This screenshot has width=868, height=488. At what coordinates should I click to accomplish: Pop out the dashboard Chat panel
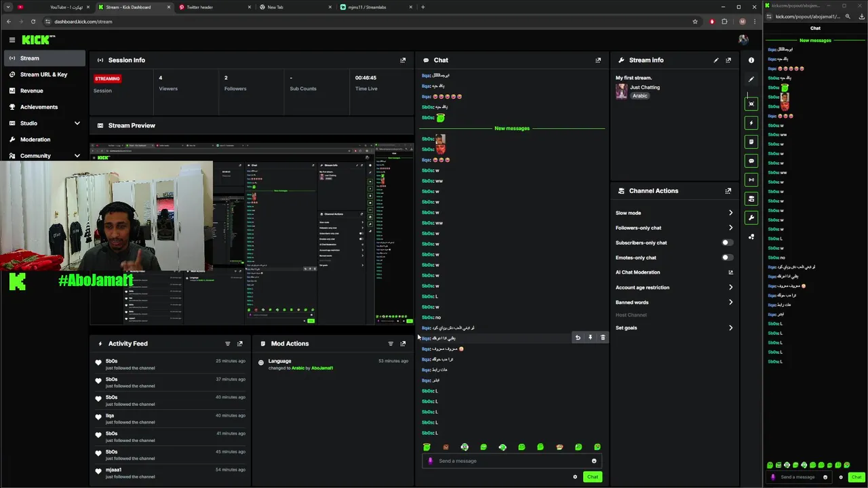pyautogui.click(x=598, y=60)
